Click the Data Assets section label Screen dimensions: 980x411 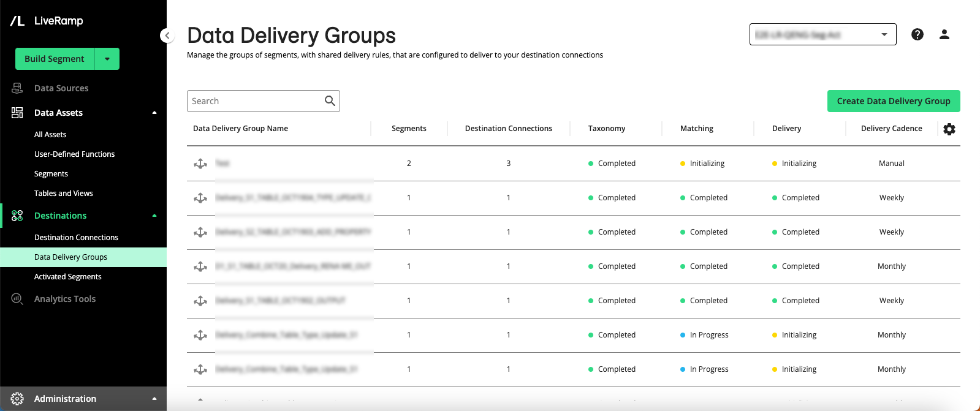tap(58, 113)
